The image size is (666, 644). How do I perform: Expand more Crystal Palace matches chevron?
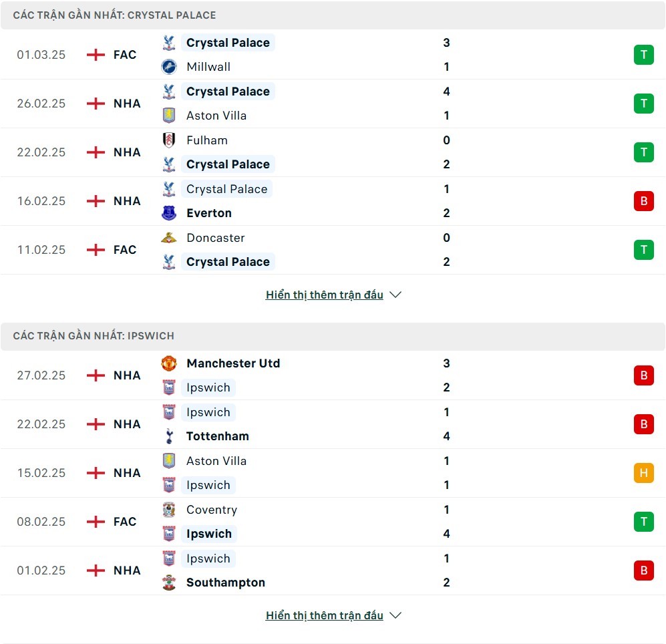[x=395, y=295]
